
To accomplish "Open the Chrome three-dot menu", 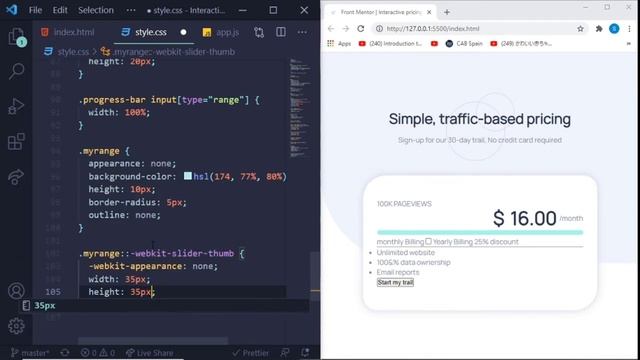I will point(629,29).
